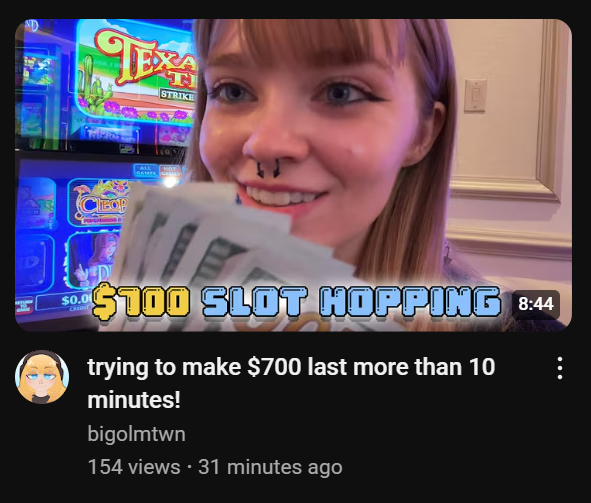
Task: Click the word minutes! in the title
Action: [134, 400]
